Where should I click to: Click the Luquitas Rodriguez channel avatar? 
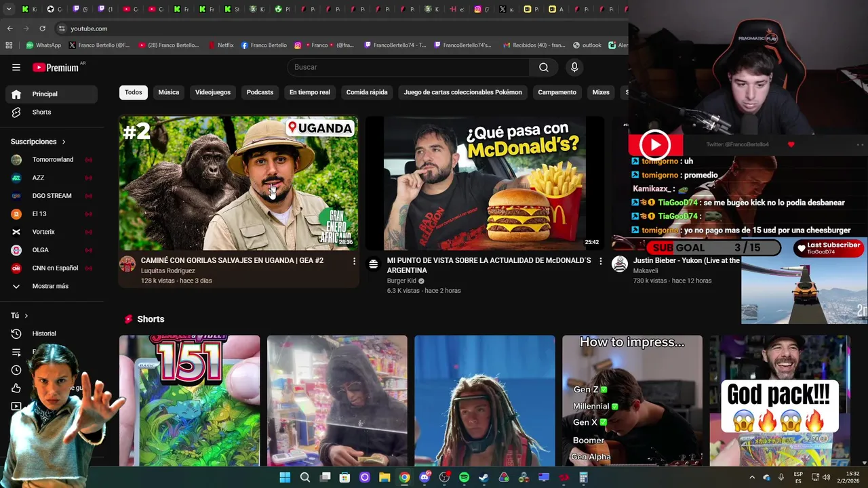[x=127, y=264]
